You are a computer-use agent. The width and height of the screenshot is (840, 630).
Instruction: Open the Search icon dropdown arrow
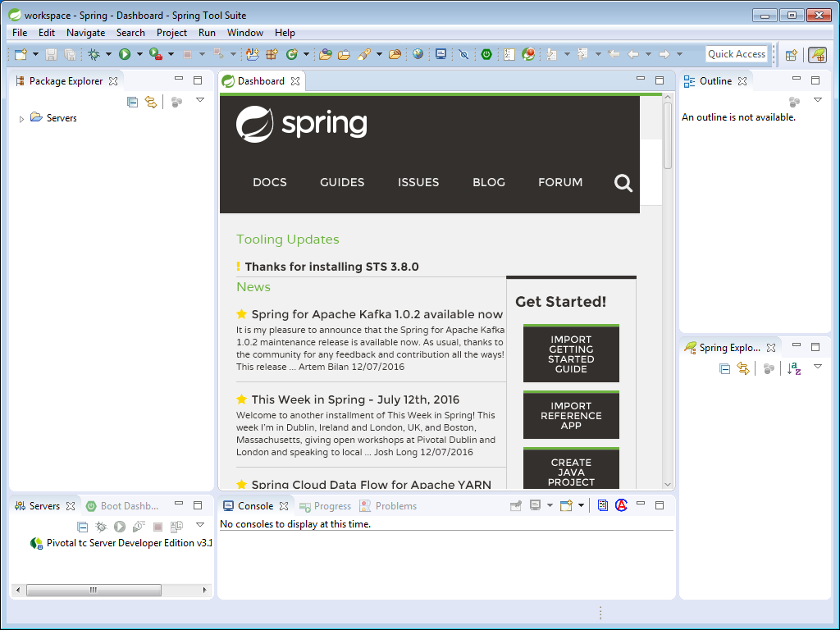click(379, 54)
